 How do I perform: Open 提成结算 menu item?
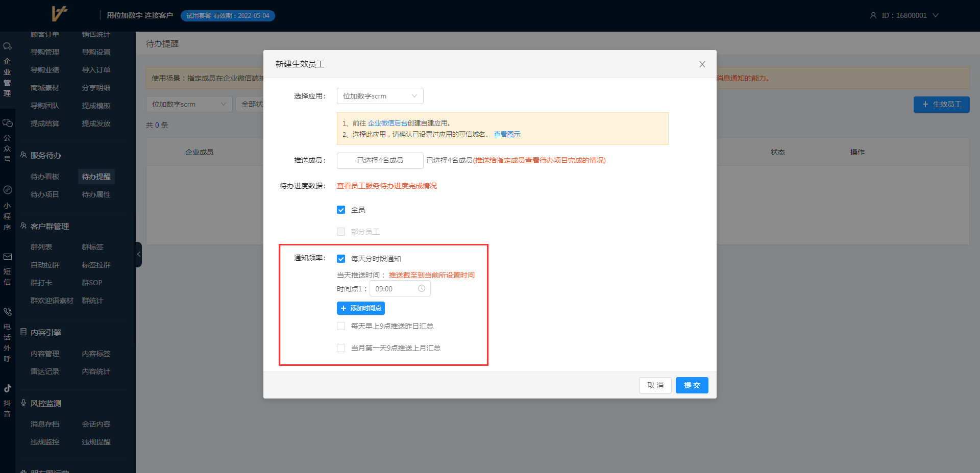pos(45,123)
